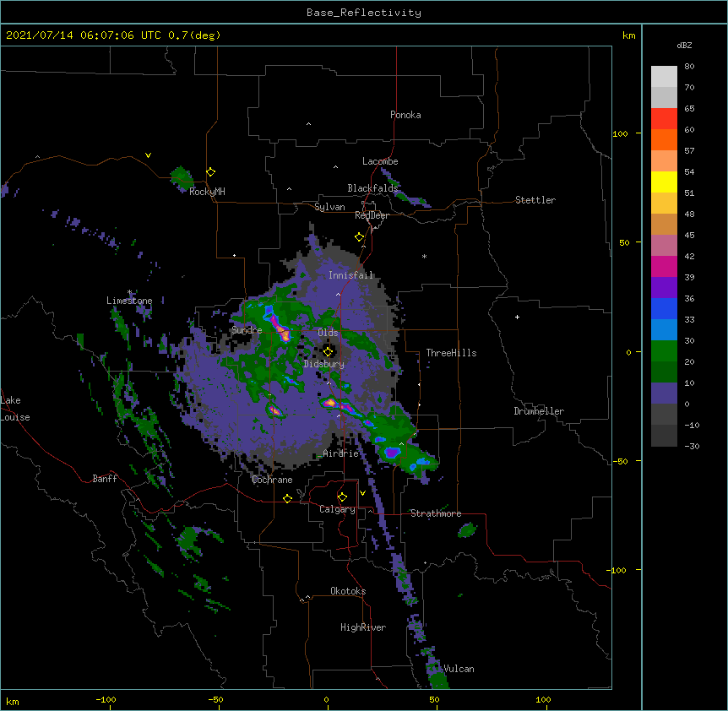Click the Airdrie city label
This screenshot has height=711, width=728.
[x=340, y=453]
